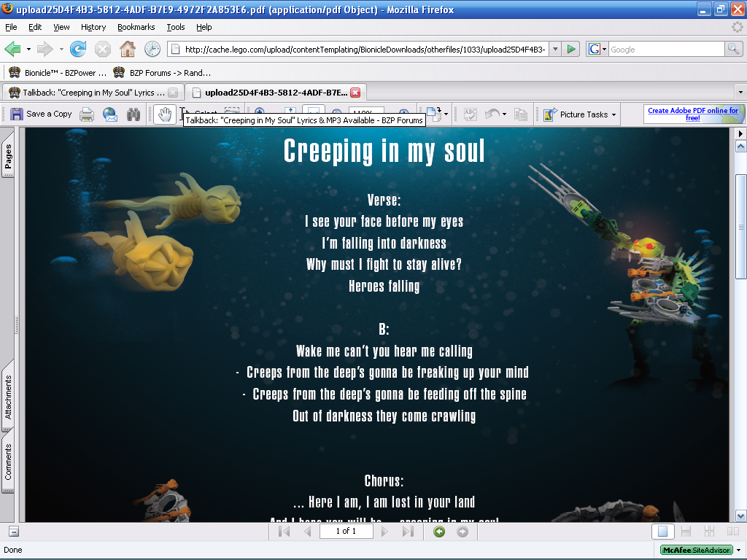The image size is (747, 560).
Task: Click the copy pages icon
Action: pyautogui.click(x=520, y=114)
